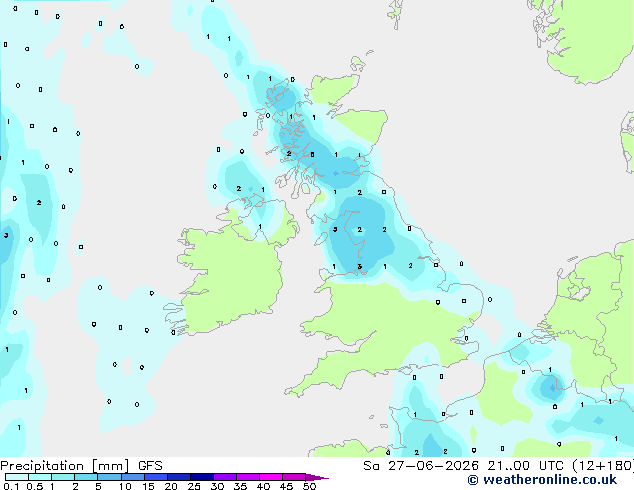Click the legend label "45"
The height and width of the screenshot is (490, 634).
[286, 486]
